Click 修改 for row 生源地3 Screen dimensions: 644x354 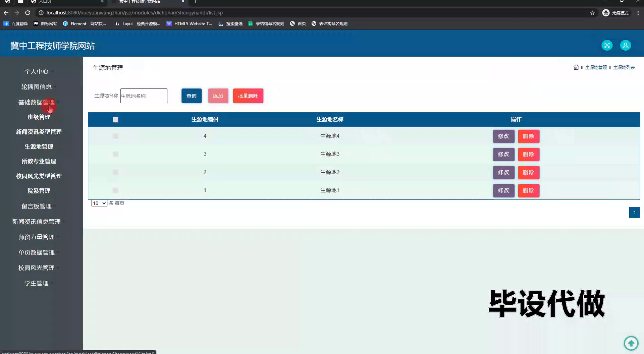tap(503, 155)
